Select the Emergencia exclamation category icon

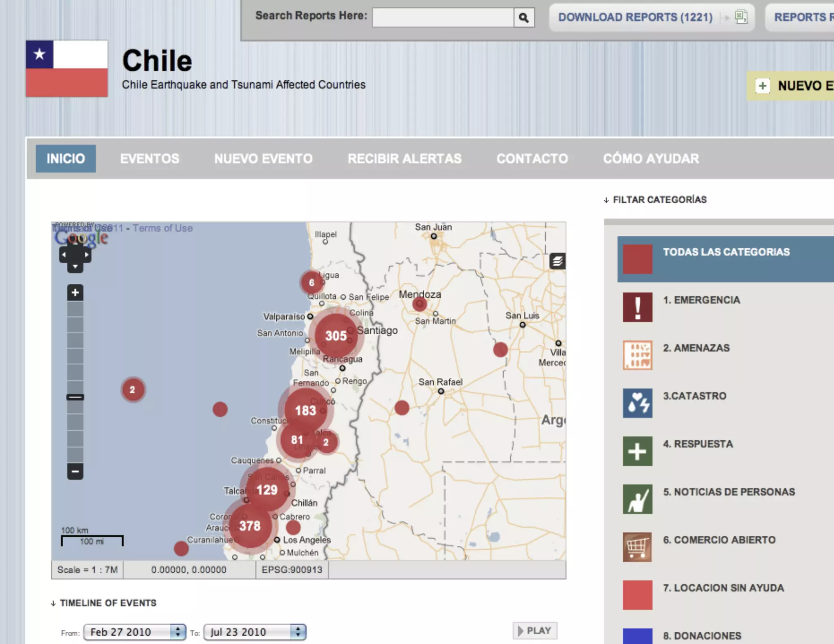tap(637, 307)
